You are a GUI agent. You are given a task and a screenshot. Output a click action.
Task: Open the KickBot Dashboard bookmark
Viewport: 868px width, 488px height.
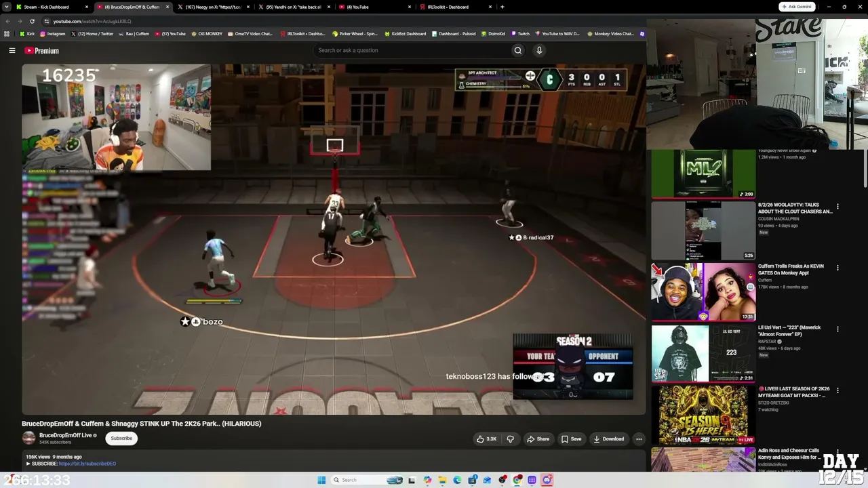point(406,34)
